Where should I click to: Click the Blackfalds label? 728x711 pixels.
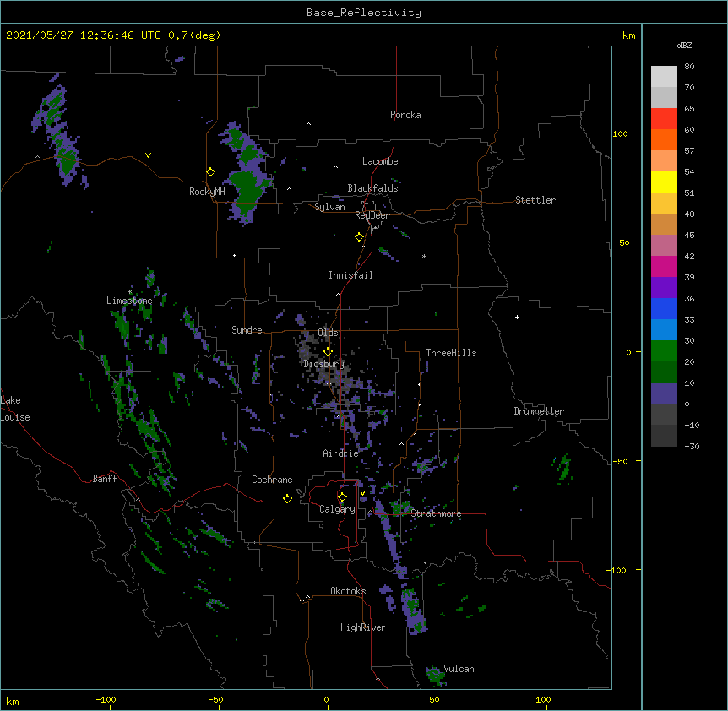[372, 188]
